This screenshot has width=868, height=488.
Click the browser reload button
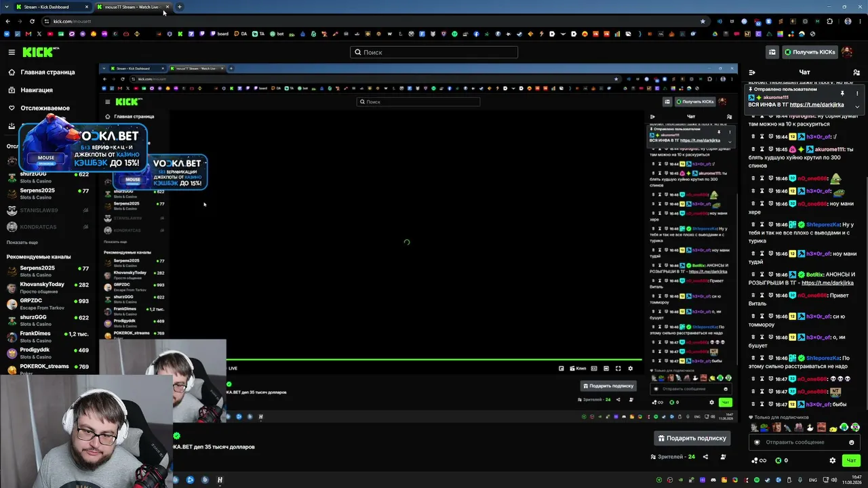pyautogui.click(x=32, y=21)
